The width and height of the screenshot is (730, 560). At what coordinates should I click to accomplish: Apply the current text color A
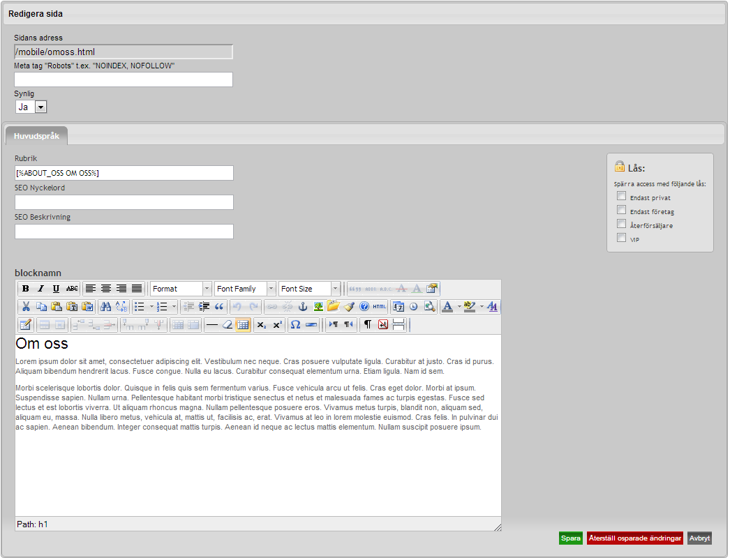[448, 307]
